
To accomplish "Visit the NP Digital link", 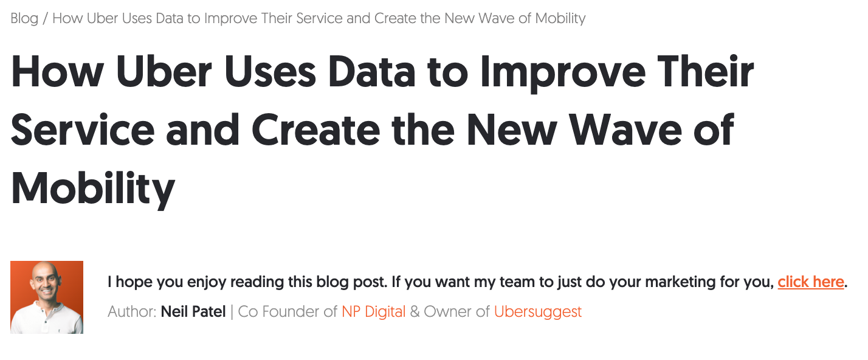I will (373, 312).
